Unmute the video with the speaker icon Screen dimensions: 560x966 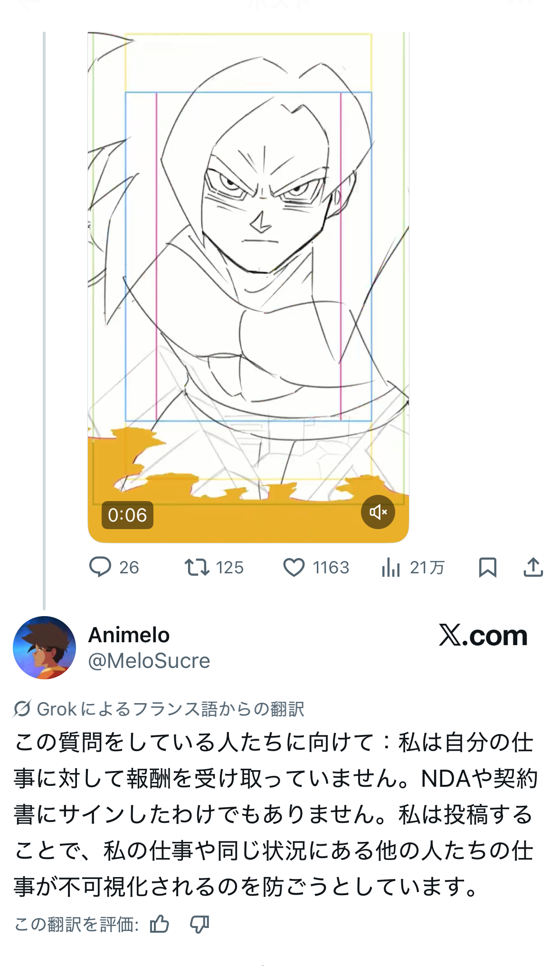coord(378,512)
